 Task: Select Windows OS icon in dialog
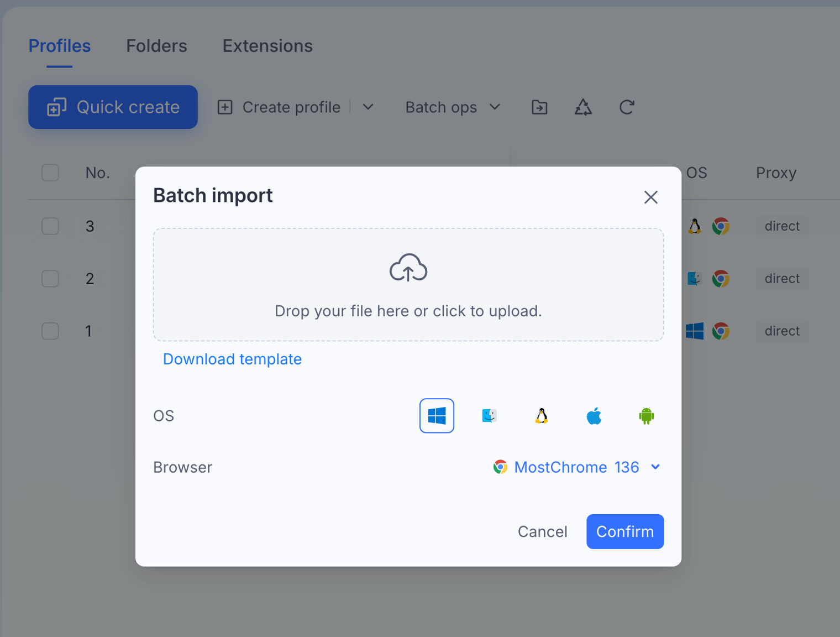click(x=437, y=416)
